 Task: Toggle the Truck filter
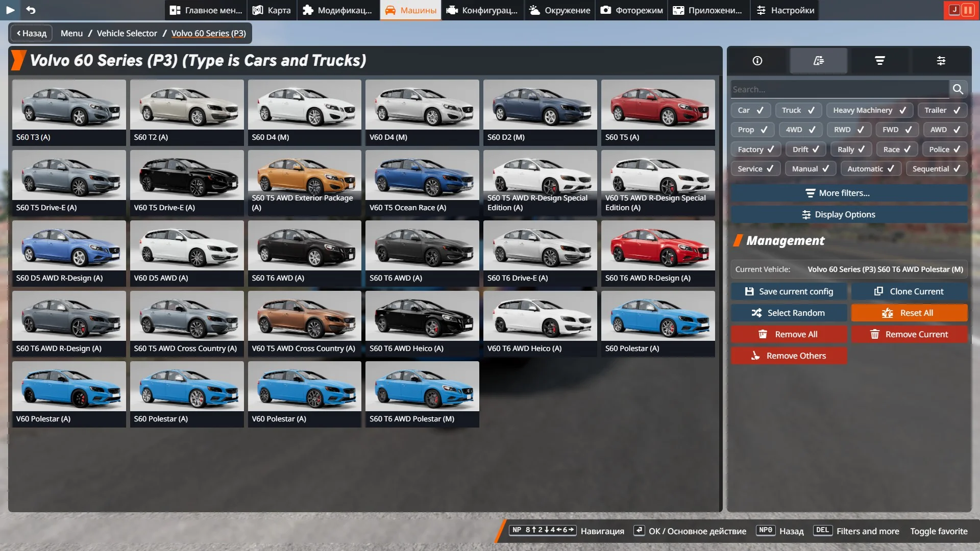[798, 110]
